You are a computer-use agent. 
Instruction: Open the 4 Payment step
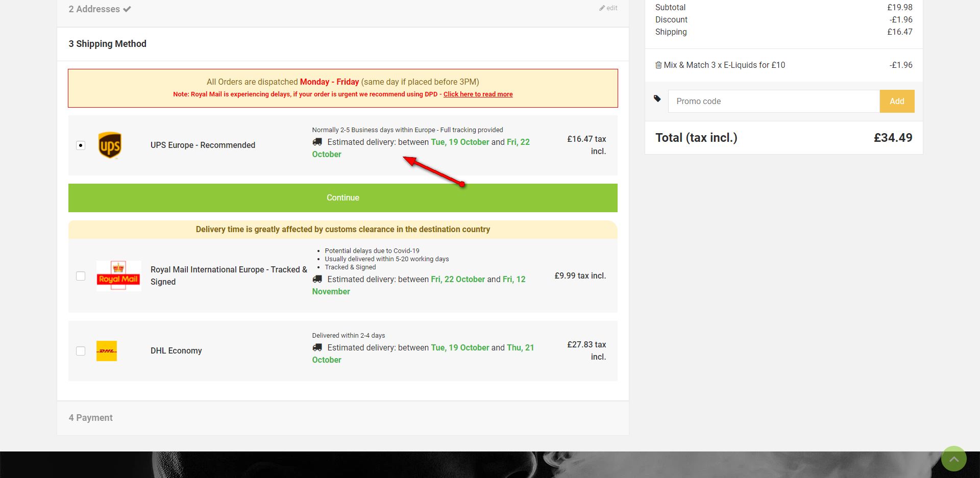click(x=91, y=418)
